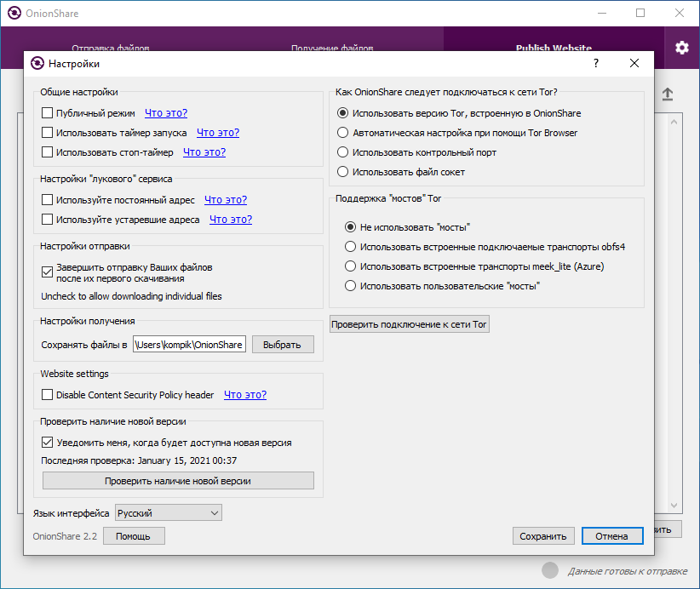The width and height of the screenshot is (700, 589).
Task: Click the Uncheck to allow downloading individual files text
Action: pyautogui.click(x=131, y=296)
